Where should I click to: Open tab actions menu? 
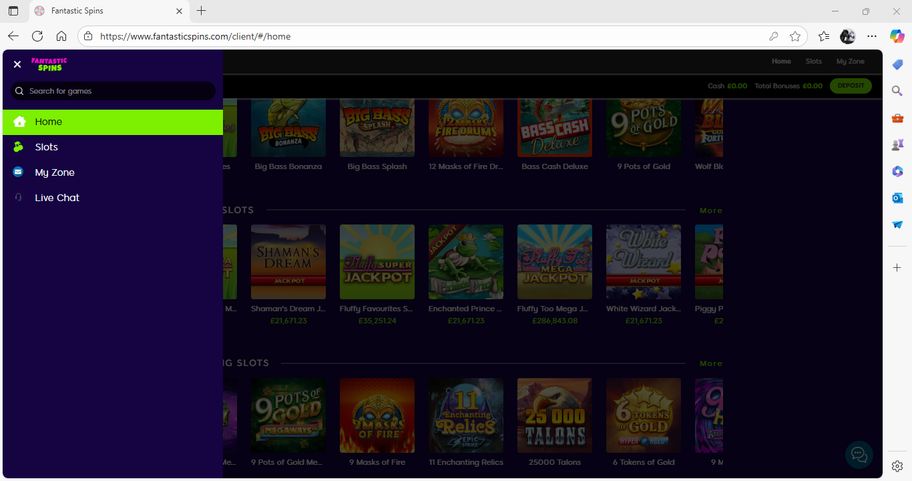pyautogui.click(x=13, y=11)
